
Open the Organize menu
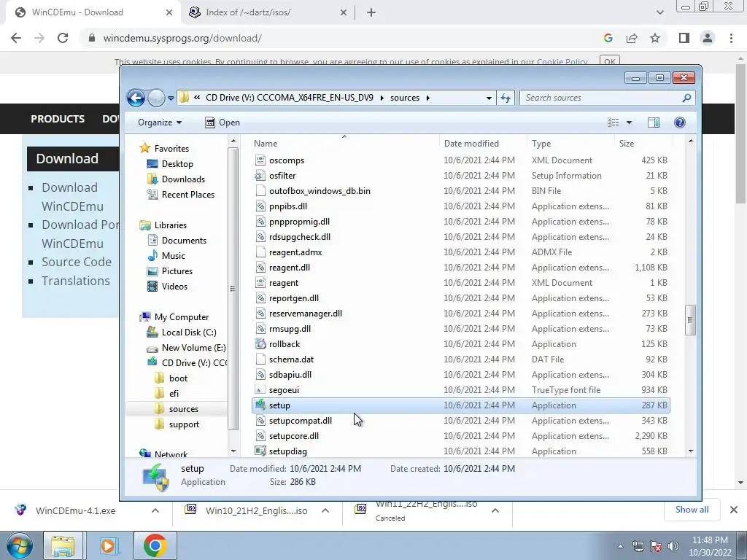[160, 122]
